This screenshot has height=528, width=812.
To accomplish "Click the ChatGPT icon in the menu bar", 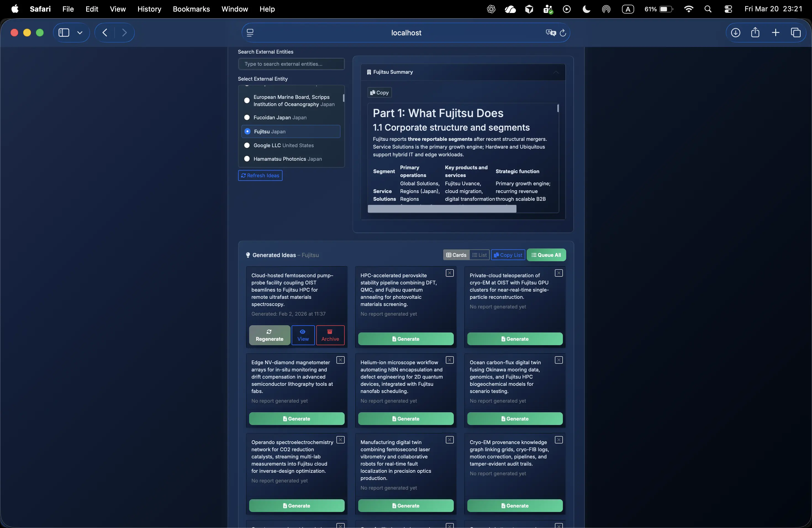I will pyautogui.click(x=491, y=9).
